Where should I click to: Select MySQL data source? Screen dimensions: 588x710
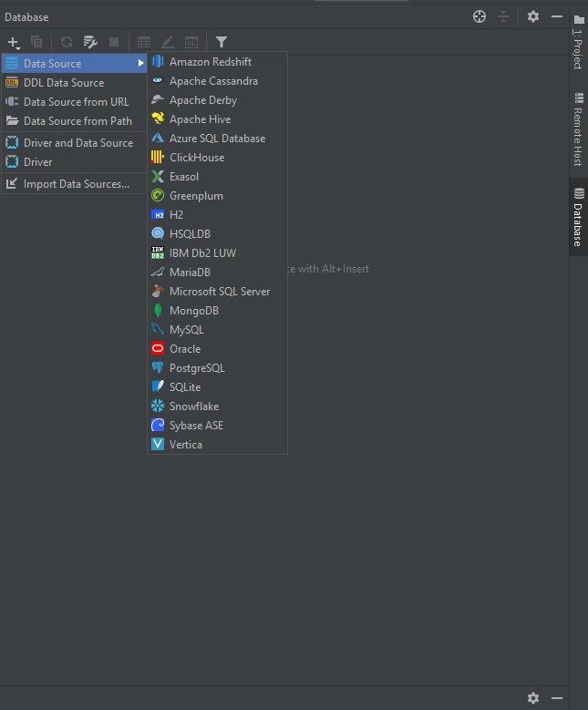(218, 330)
